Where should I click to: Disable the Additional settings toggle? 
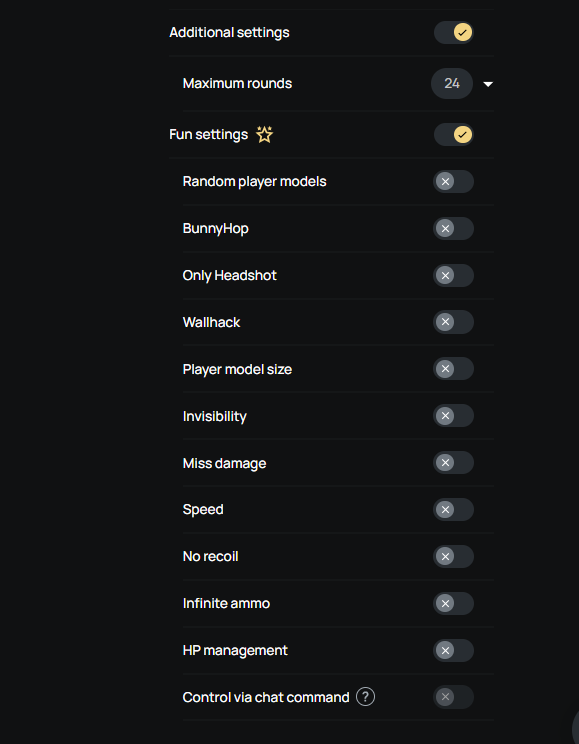click(x=453, y=32)
